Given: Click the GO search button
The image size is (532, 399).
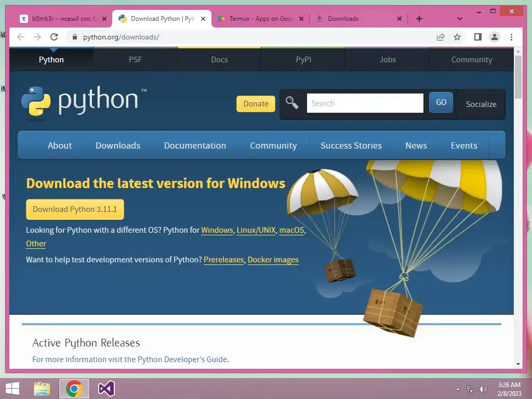Looking at the screenshot, I should (x=441, y=102).
